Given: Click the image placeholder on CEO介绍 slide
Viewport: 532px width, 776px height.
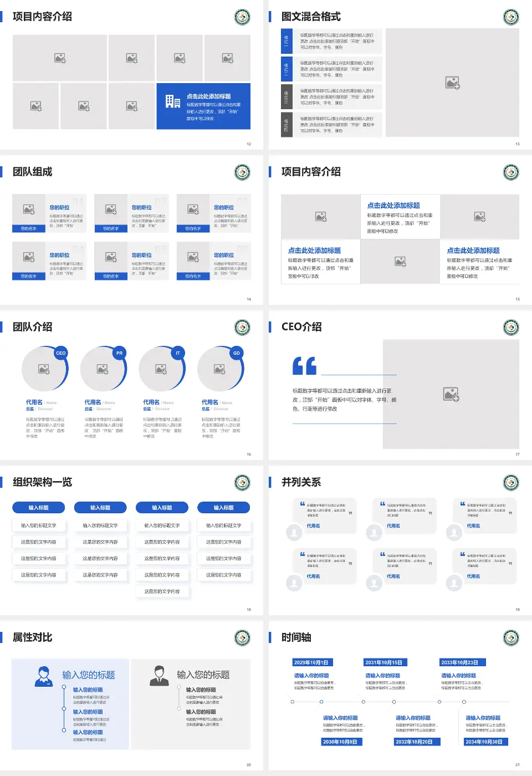Looking at the screenshot, I should coord(451,394).
